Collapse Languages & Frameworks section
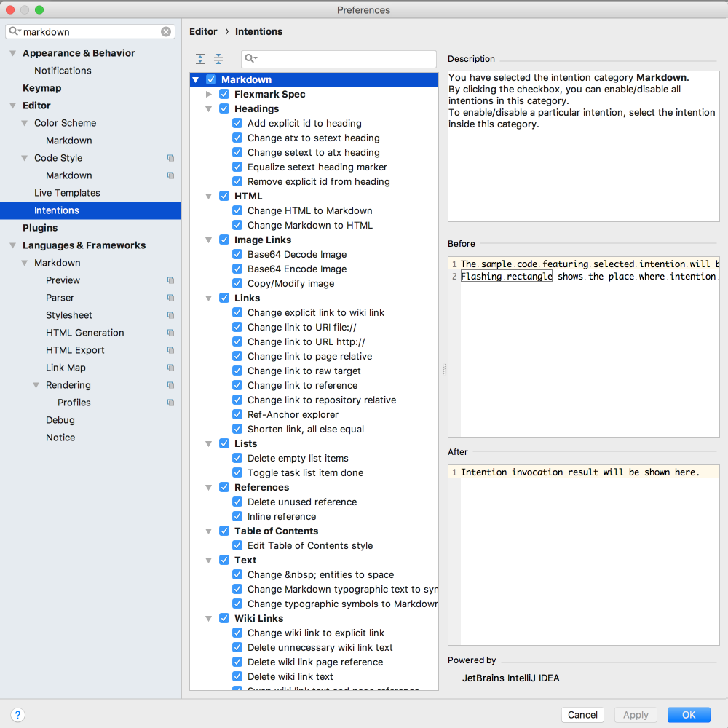728x728 pixels. [12, 245]
